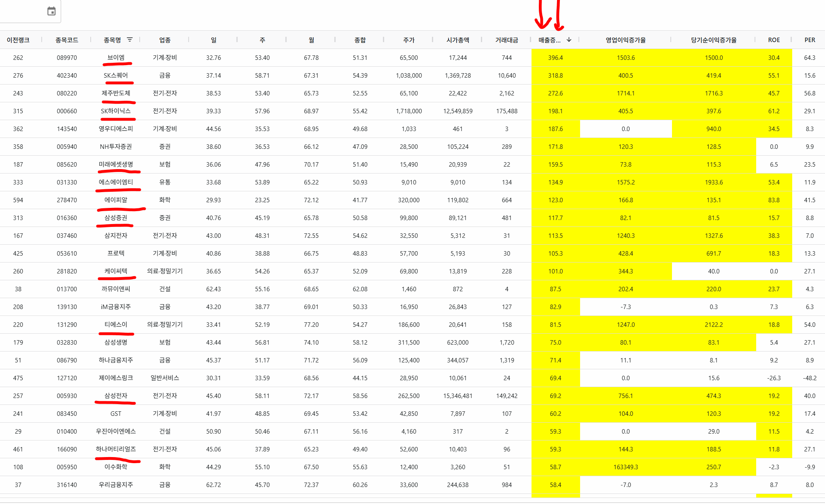
Task: Sort by the ROE column header
Action: (774, 40)
